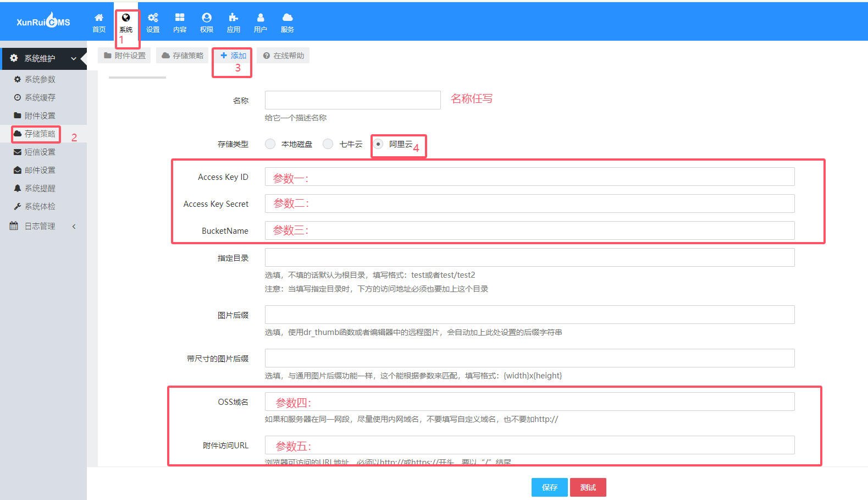Click the plus icon in 添加 tab
This screenshot has width=868, height=500.
point(224,56)
